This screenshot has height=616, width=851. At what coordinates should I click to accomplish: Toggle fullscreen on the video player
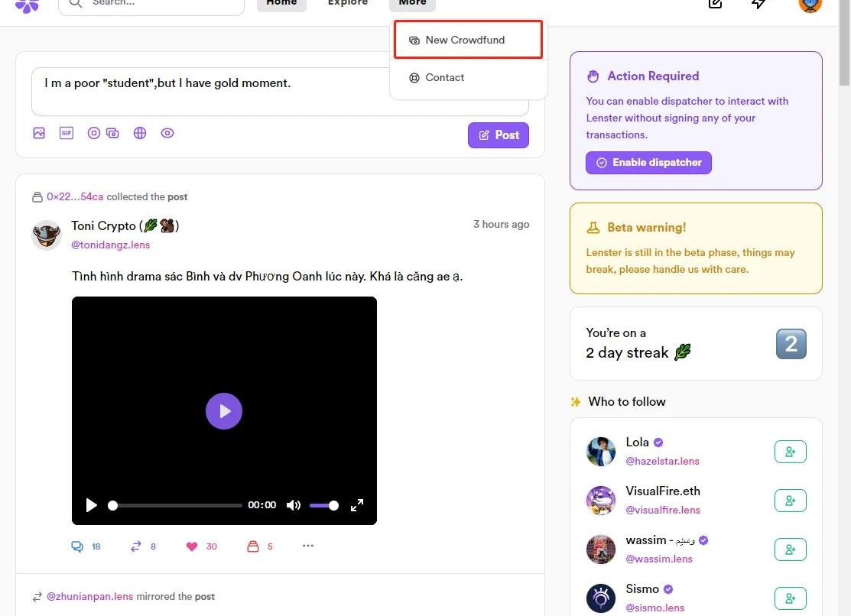pyautogui.click(x=357, y=505)
